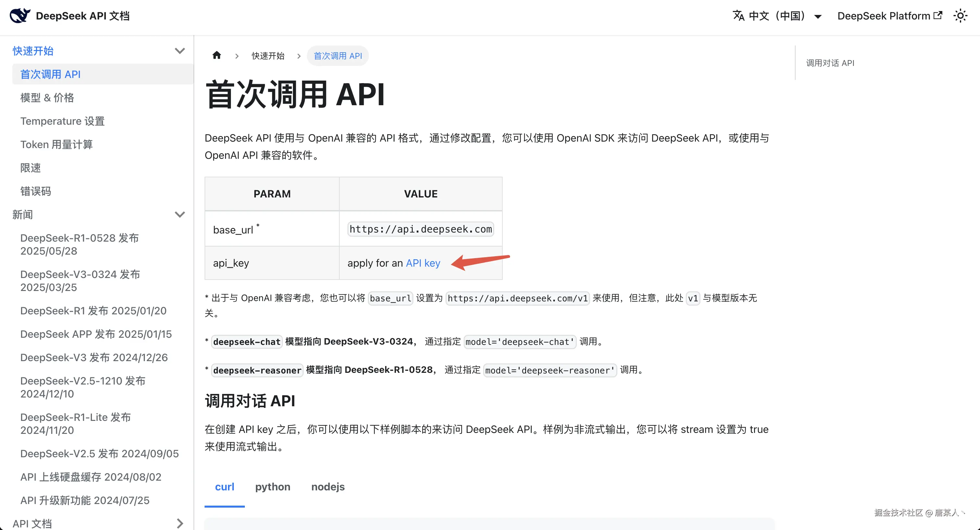
Task: Jump to 调用对话 API in table of contents
Action: click(830, 63)
